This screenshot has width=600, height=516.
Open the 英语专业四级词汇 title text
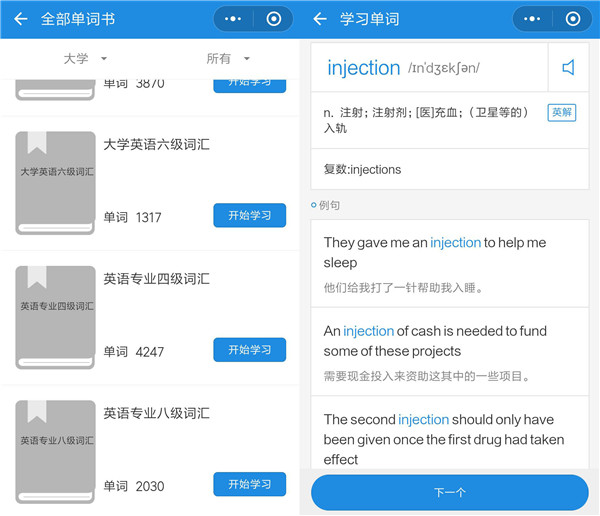click(x=156, y=278)
